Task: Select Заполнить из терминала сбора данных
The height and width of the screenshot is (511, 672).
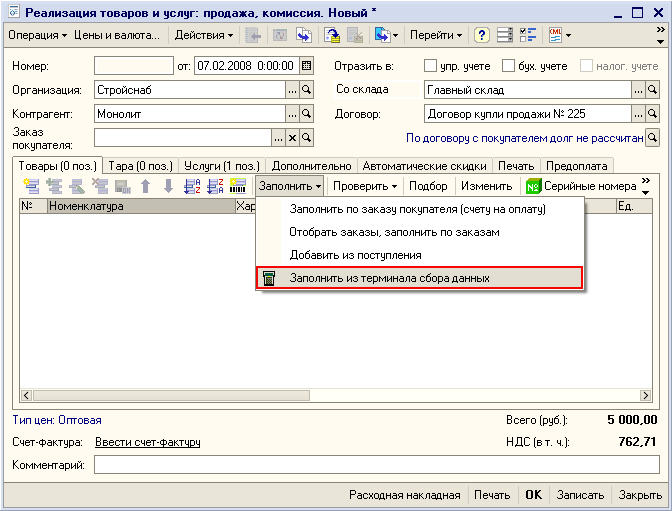Action: (x=389, y=278)
